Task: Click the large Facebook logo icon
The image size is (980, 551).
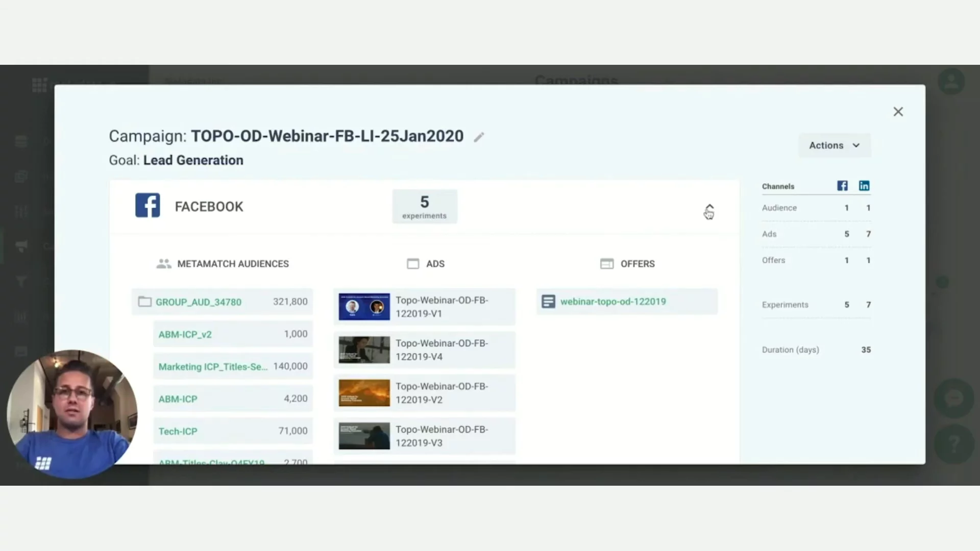Action: click(x=148, y=206)
